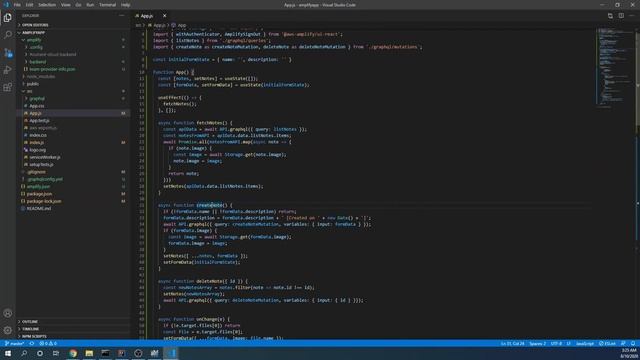The width and height of the screenshot is (640, 360).
Task: Open the Accounts menu icon
Action: [x=7, y=313]
